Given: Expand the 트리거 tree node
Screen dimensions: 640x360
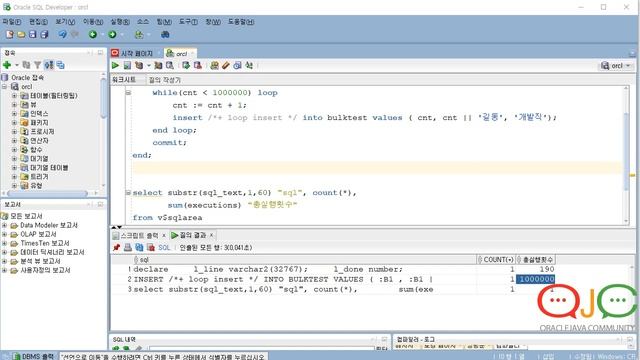Looking at the screenshot, I should [x=14, y=176].
